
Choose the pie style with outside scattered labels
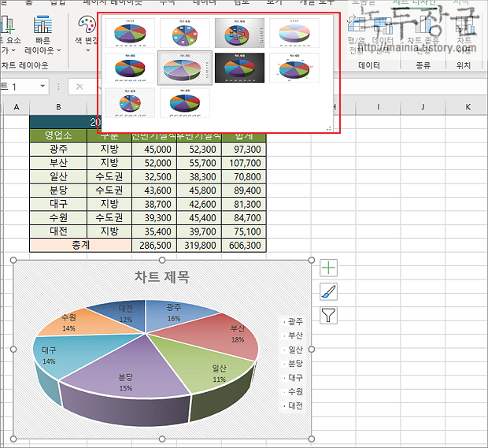click(x=294, y=68)
